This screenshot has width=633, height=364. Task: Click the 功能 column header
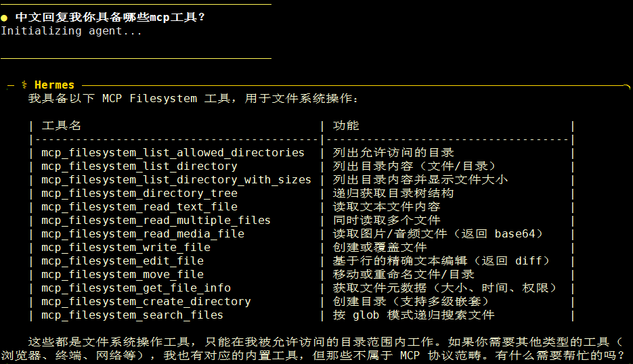coord(346,125)
